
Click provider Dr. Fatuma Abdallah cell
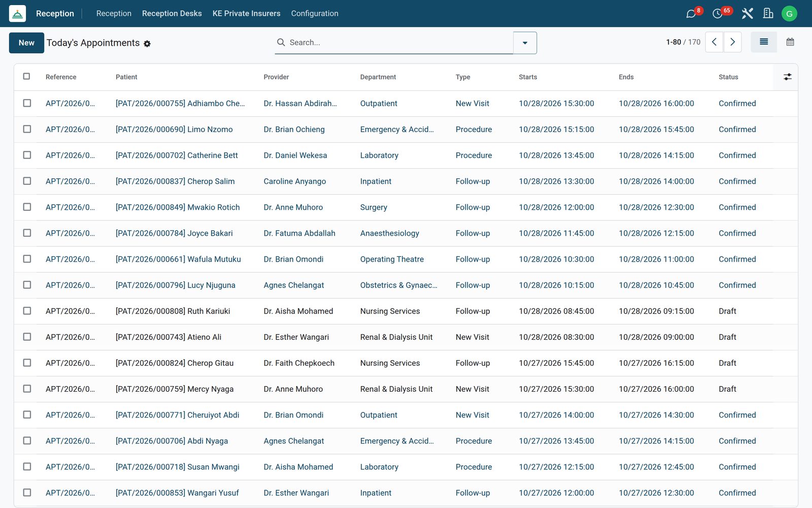299,233
